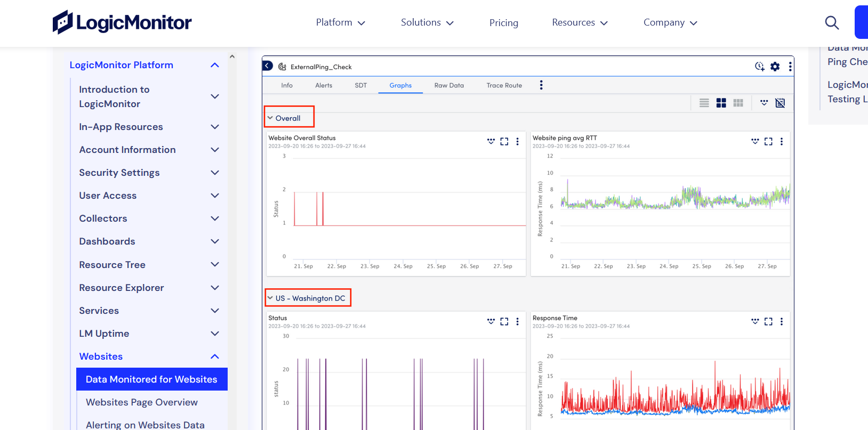Open the Solutions navigation menu
Viewport: 868px width, 430px height.
427,22
